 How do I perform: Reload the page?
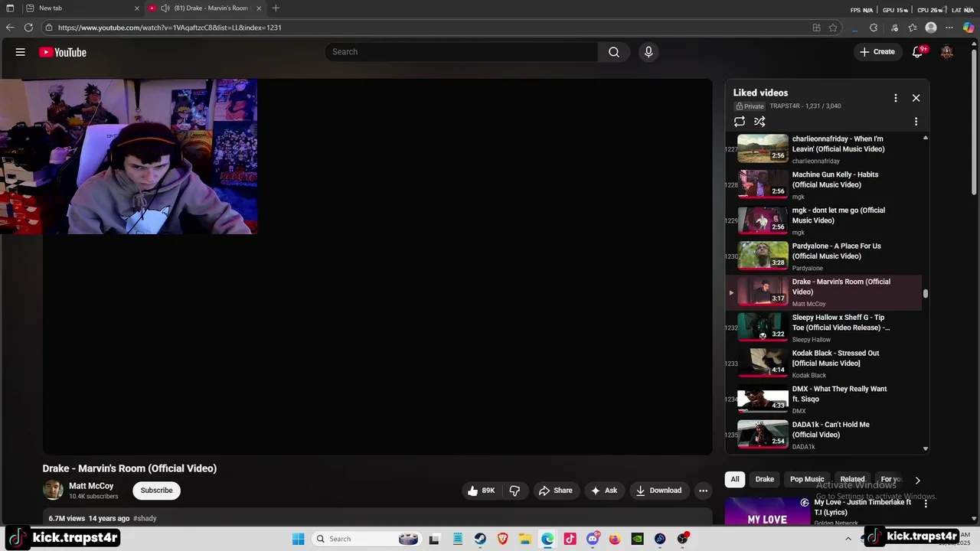[28, 28]
